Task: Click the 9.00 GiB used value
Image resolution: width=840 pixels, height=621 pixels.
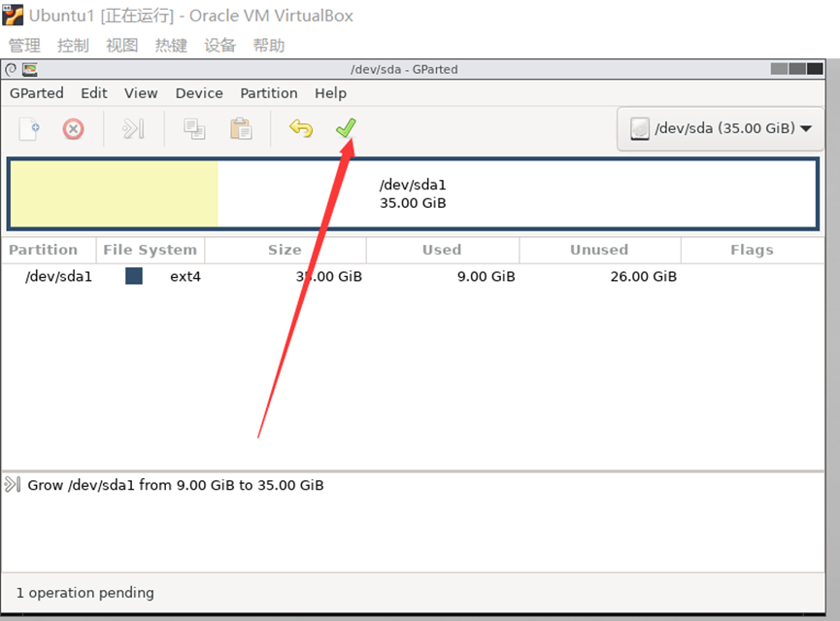Action: click(486, 277)
